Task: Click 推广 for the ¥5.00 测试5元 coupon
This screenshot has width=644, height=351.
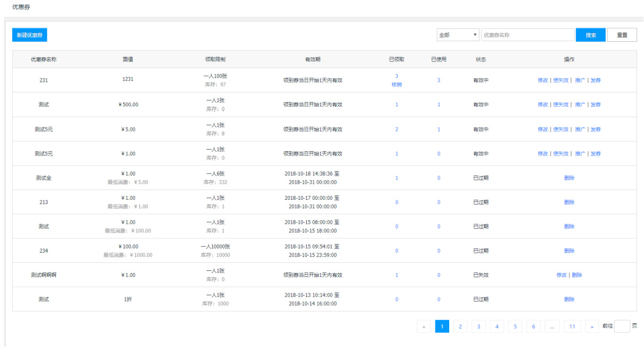Action: point(580,129)
